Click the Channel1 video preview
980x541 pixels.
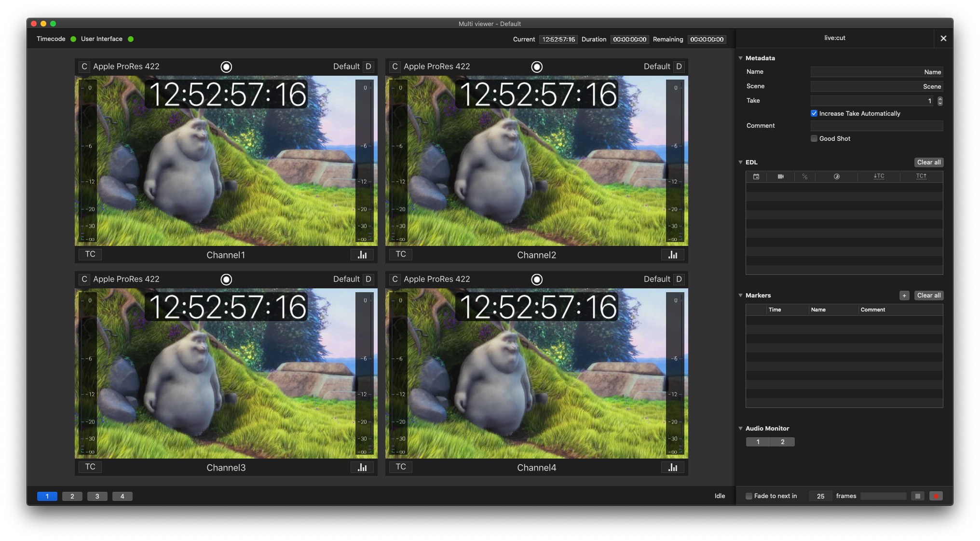tap(226, 161)
